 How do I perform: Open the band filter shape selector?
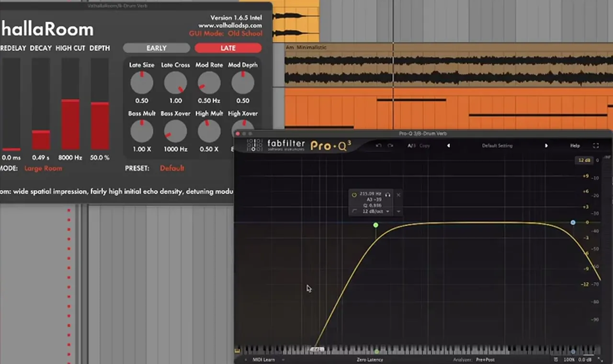(x=354, y=211)
